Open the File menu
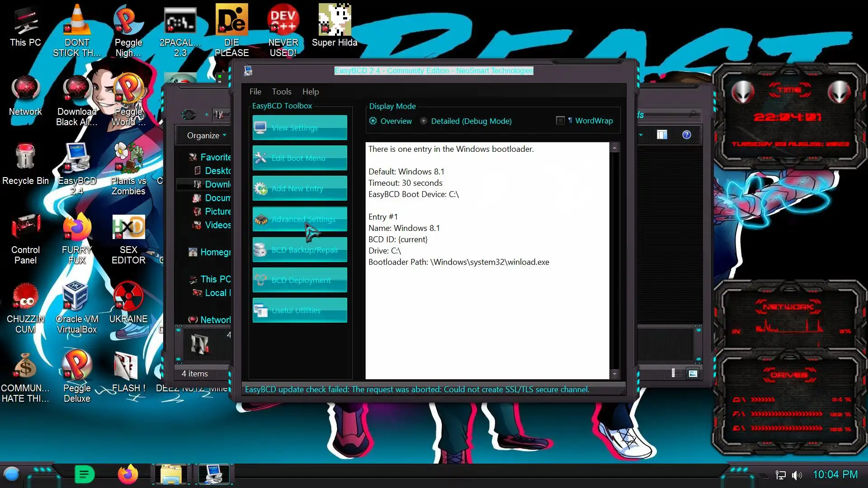868x488 pixels. point(255,92)
